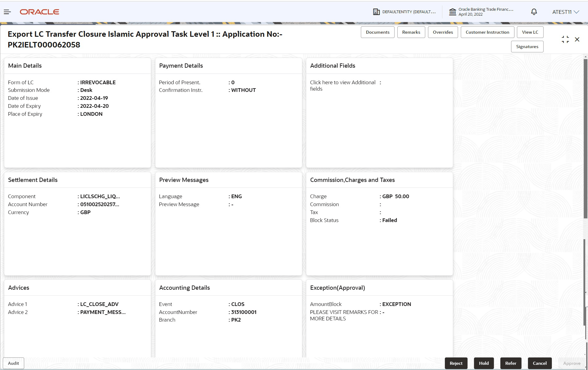Open the Documents panel
Image resolution: width=588 pixels, height=370 pixels.
coord(377,32)
